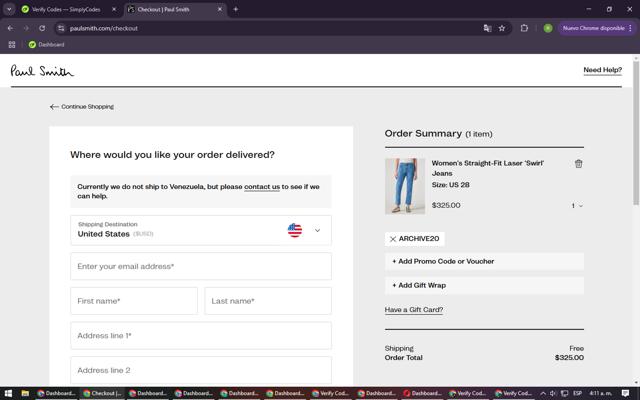This screenshot has height=400, width=640.
Task: Open the network icon in tray
Action: point(564,393)
